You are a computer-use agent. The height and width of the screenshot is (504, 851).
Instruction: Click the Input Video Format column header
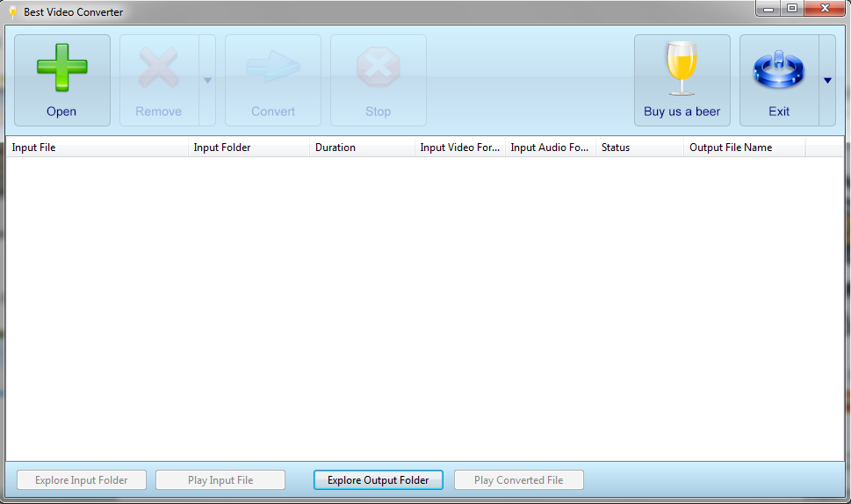[x=460, y=147]
